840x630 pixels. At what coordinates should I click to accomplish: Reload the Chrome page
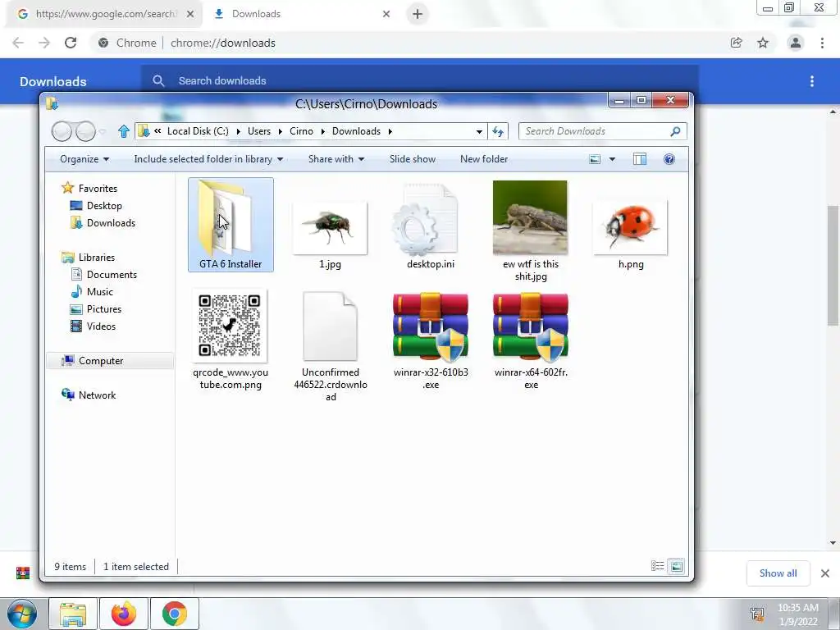71,43
